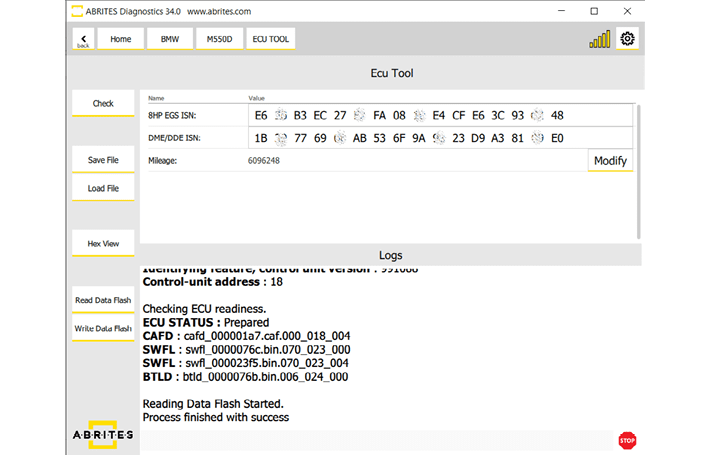The width and height of the screenshot is (710, 455).
Task: Click the app icon in title bar
Action: [x=78, y=11]
